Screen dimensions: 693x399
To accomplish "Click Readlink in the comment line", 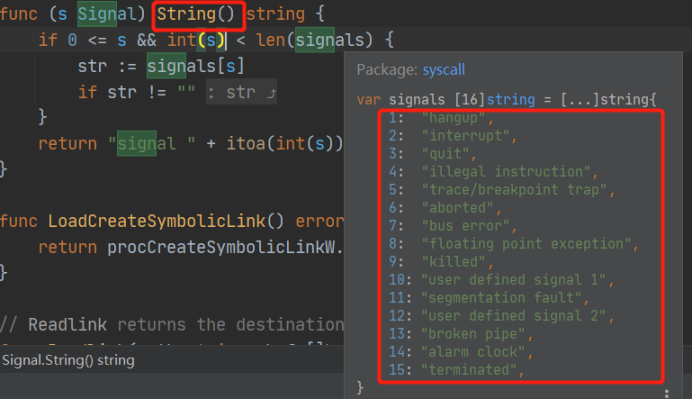I will coord(67,325).
